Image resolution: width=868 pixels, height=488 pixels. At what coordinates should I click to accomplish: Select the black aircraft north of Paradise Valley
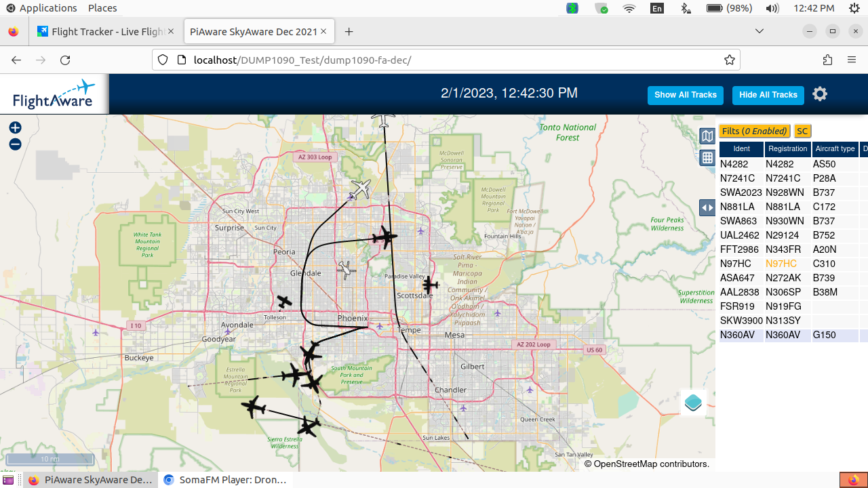point(384,237)
